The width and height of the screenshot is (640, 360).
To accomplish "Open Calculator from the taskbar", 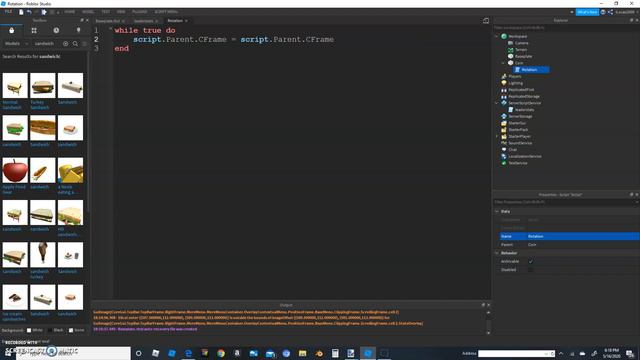I will 335,353.
